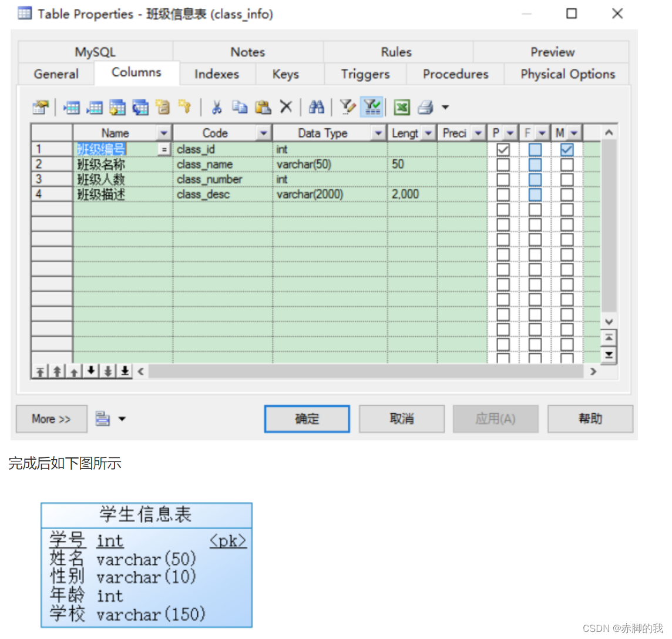
Task: Open the Data Type column dropdown
Action: pos(378,133)
